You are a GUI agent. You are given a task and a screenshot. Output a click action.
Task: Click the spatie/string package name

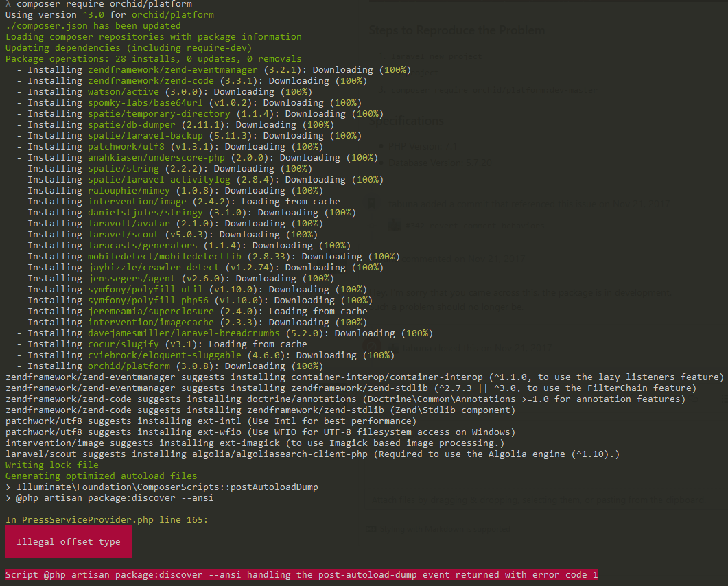point(124,169)
